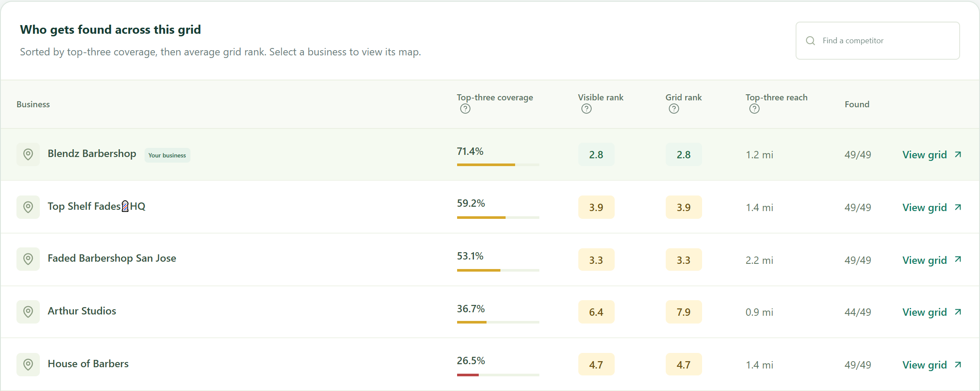The image size is (980, 391).
Task: Click the map pin icon for House of Barbers
Action: click(x=28, y=365)
